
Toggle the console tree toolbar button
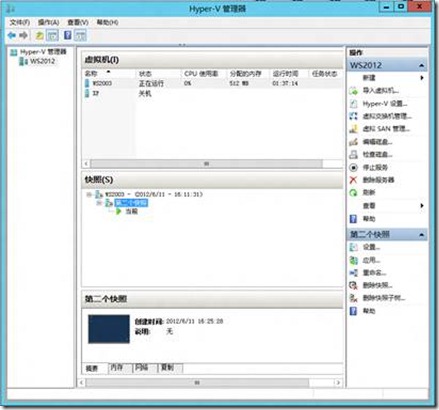[x=52, y=35]
